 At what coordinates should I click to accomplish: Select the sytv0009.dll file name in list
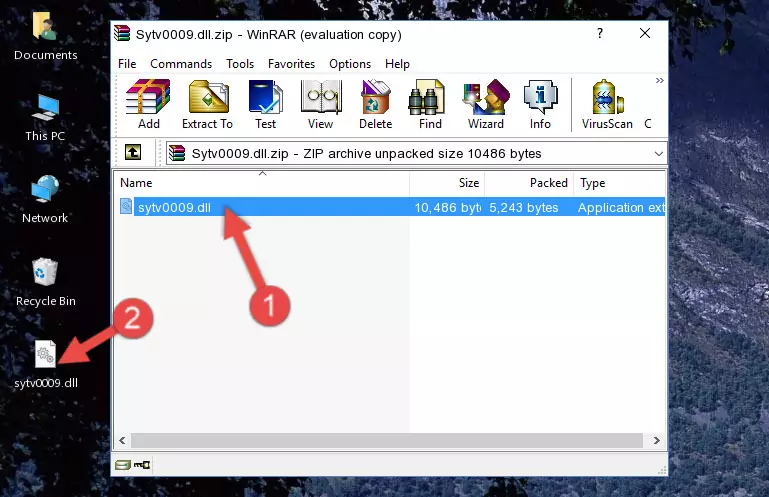pos(174,208)
